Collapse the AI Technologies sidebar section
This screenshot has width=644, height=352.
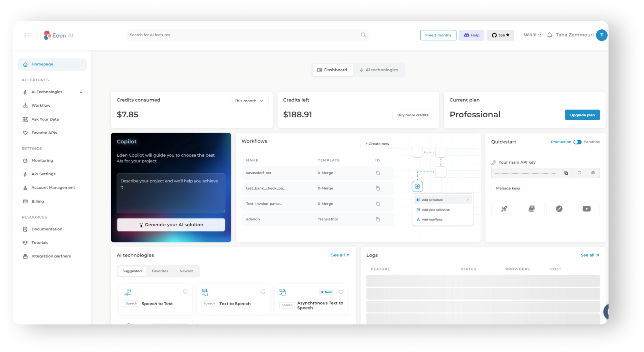click(x=81, y=92)
